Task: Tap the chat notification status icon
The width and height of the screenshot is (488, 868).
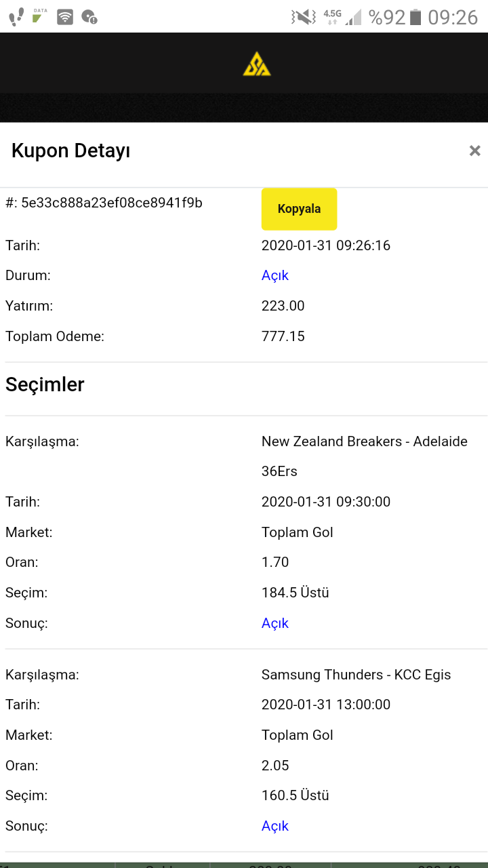Action: [x=89, y=17]
